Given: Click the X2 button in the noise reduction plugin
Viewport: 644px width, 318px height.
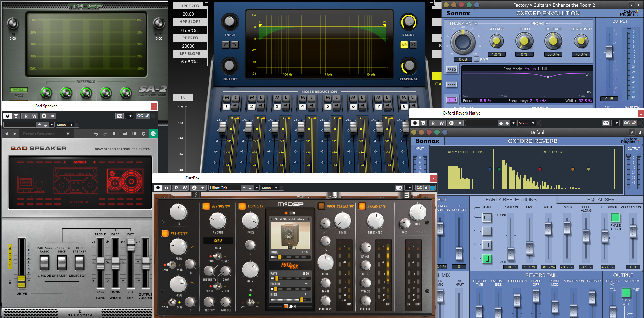Looking at the screenshot, I should pyautogui.click(x=413, y=45).
